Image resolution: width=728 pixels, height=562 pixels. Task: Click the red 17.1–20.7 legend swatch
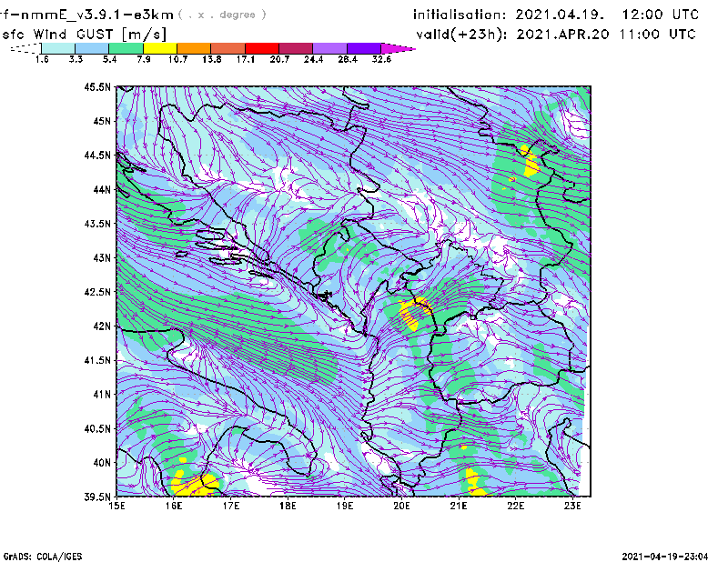[x=262, y=48]
